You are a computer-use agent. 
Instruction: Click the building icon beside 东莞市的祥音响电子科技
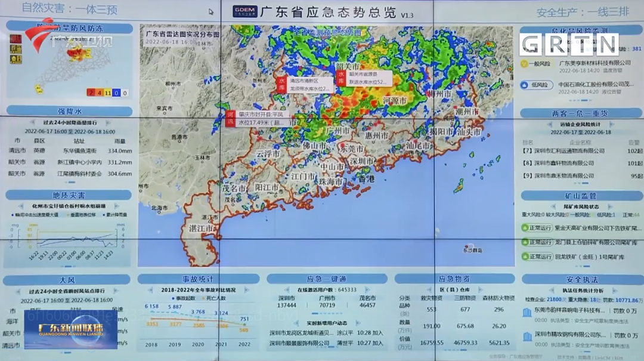coord(527,313)
